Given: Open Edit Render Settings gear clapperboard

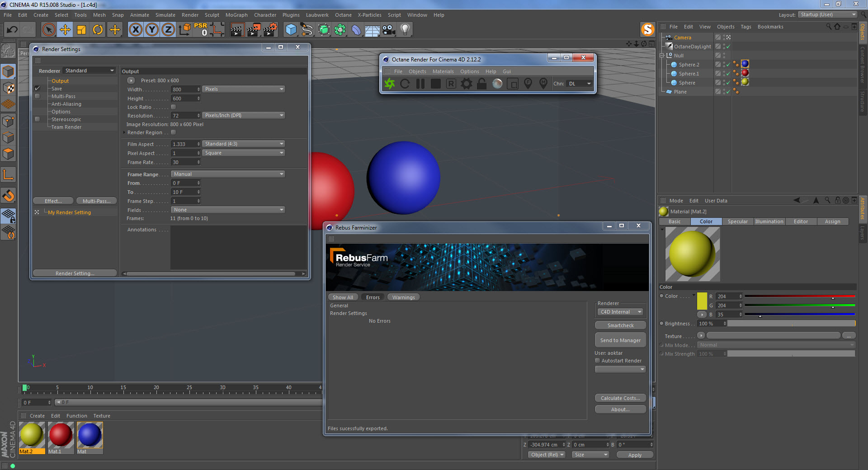Looking at the screenshot, I should pos(270,30).
